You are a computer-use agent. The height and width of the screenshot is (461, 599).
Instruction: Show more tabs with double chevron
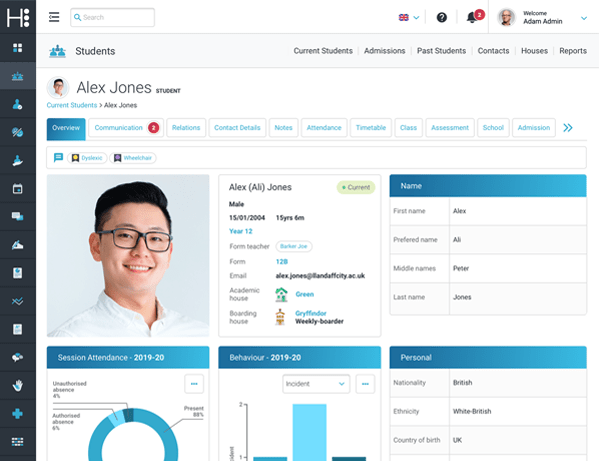pos(568,128)
